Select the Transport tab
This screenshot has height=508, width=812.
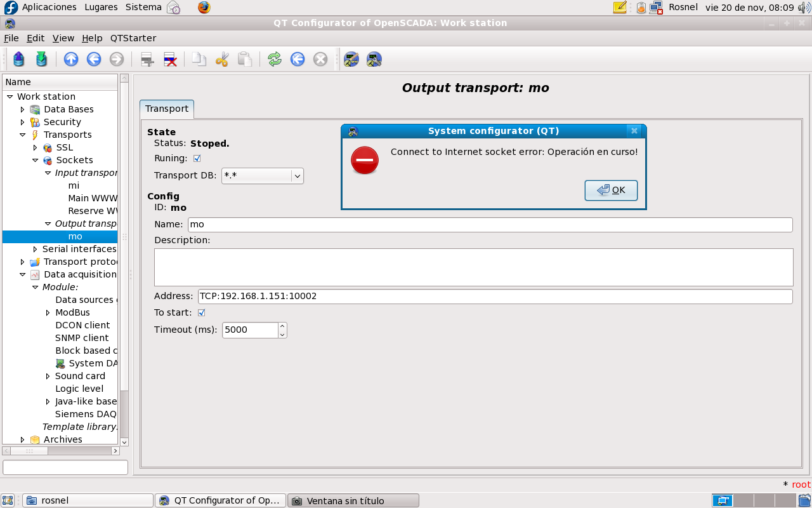pos(167,109)
